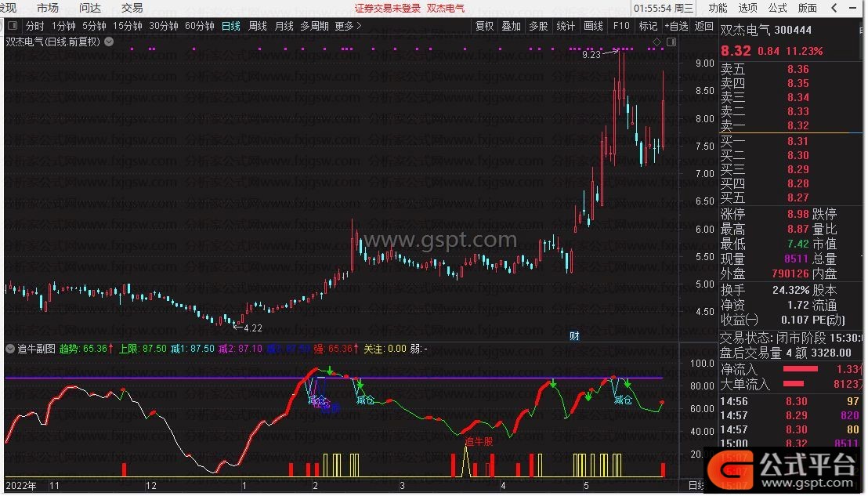
Task: Click the 上限 87.50 indicator value
Action: click(143, 349)
